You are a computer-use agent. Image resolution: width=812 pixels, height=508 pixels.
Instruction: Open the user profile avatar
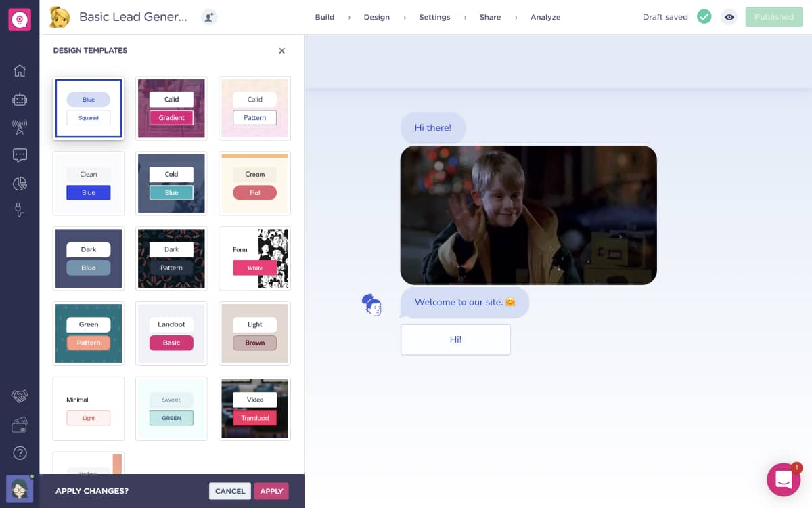[x=20, y=488]
